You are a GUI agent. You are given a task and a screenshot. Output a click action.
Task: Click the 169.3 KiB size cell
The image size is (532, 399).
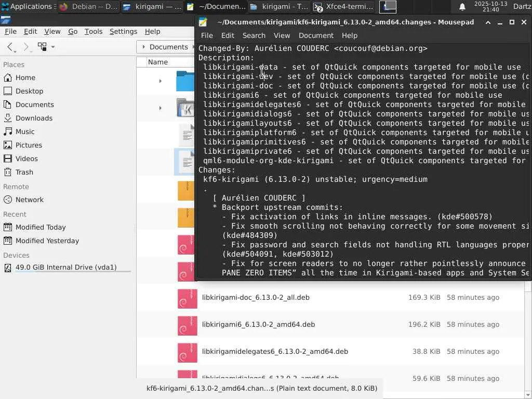[424, 298]
